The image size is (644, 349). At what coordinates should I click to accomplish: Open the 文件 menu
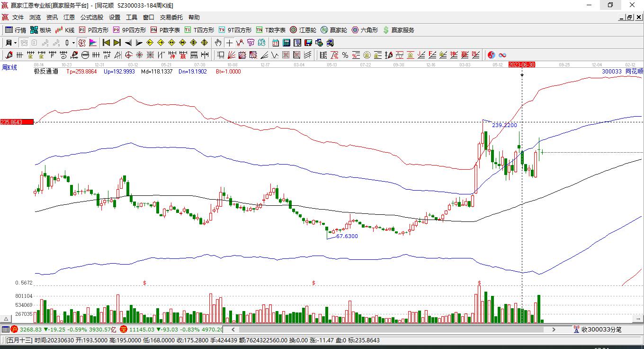point(18,18)
